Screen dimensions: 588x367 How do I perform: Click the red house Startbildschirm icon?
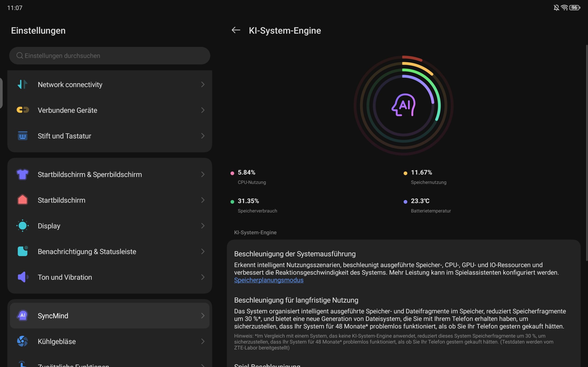click(x=23, y=200)
